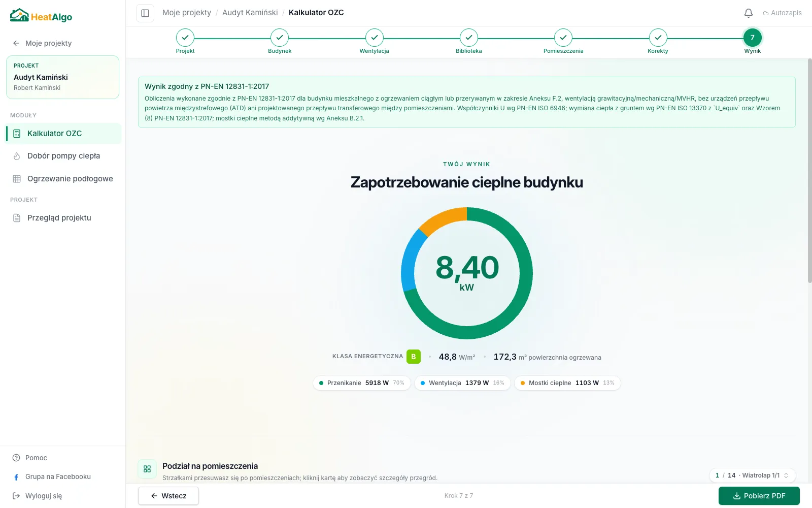Click the Pomoc question mark icon
The width and height of the screenshot is (812, 508).
tap(16, 458)
